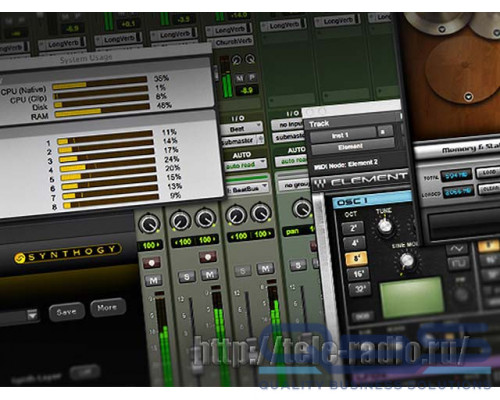The image size is (500, 400).
Task: Open the 'auto read' automation mode dropdown under AUTO
Action: (245, 164)
